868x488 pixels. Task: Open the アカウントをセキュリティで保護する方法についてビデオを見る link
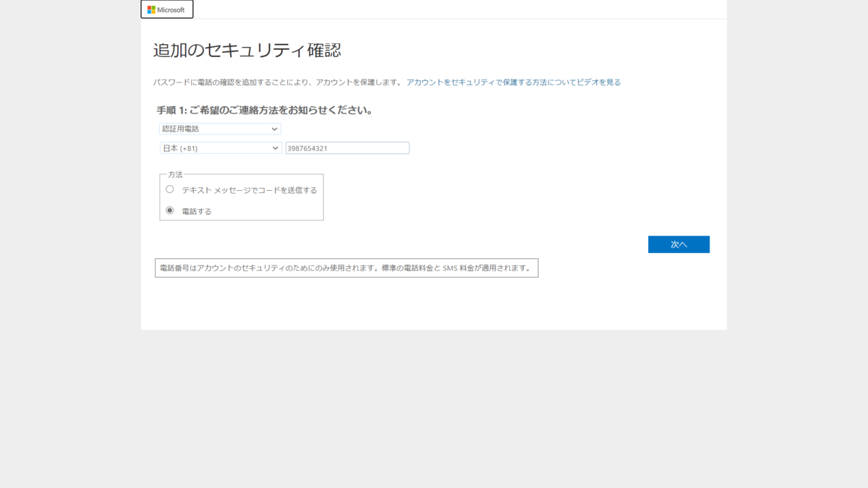coord(514,82)
